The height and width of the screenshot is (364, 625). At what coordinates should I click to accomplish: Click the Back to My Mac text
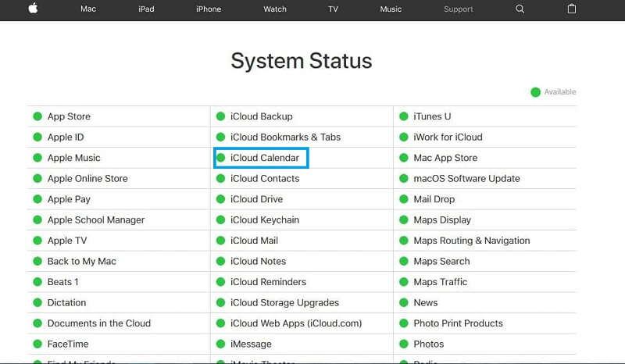(x=82, y=262)
